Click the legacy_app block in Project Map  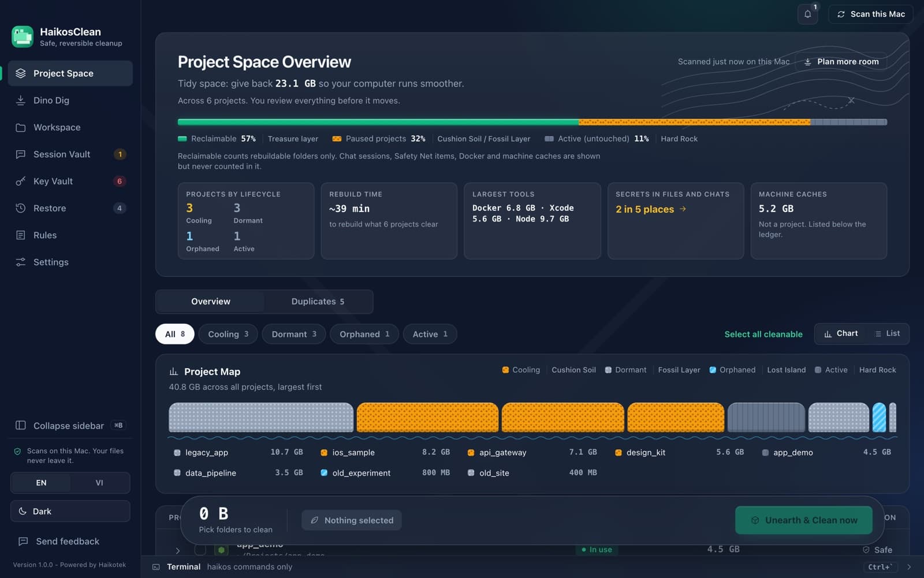point(261,417)
